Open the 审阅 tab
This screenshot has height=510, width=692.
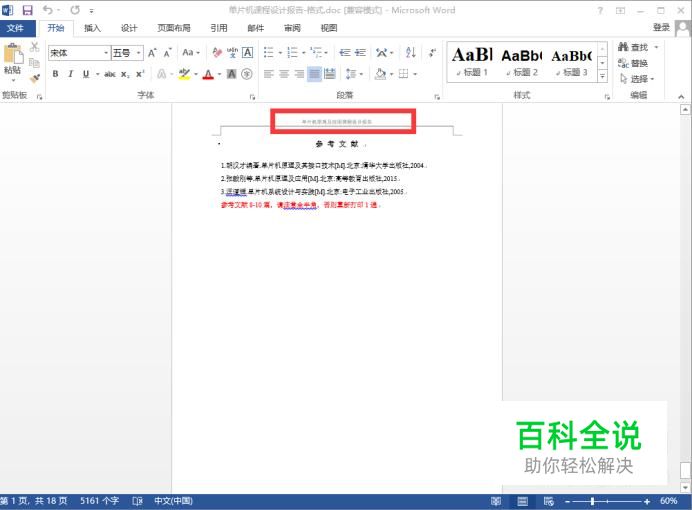(x=292, y=28)
